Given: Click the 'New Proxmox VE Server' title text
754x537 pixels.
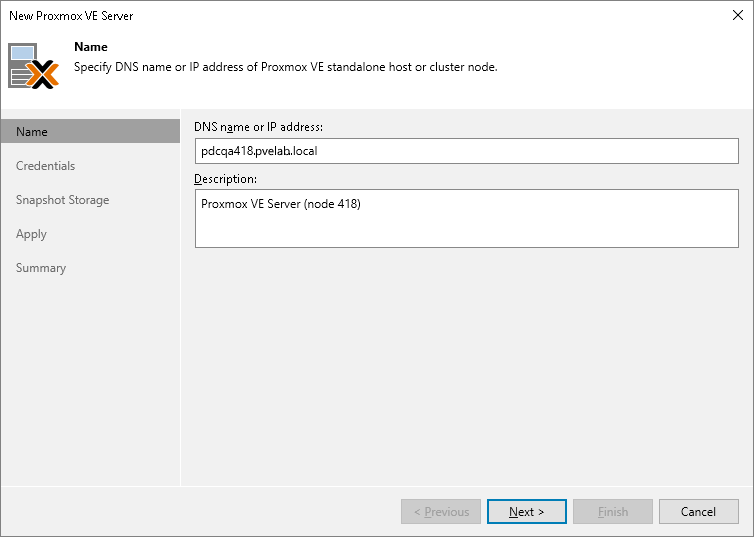Looking at the screenshot, I should [71, 15].
